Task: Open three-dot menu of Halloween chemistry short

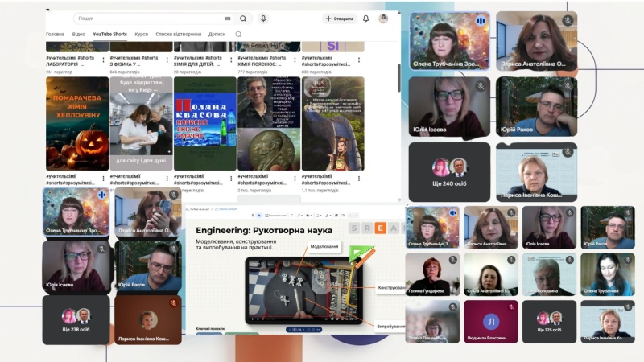Action: coord(104,176)
